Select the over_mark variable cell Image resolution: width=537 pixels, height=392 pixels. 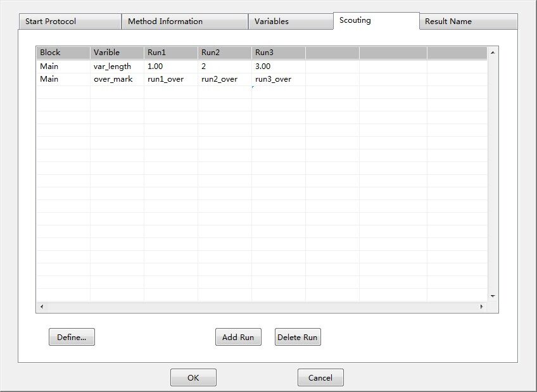(117, 79)
